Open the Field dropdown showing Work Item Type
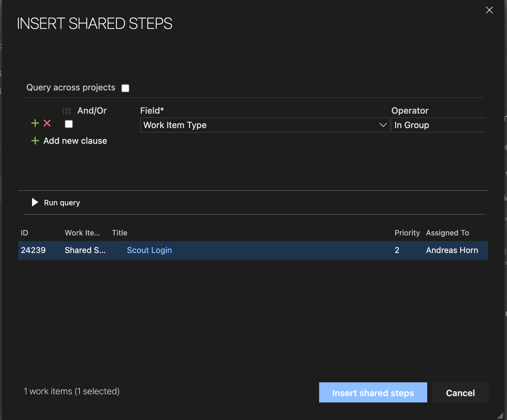The height and width of the screenshot is (420, 507). 264,125
